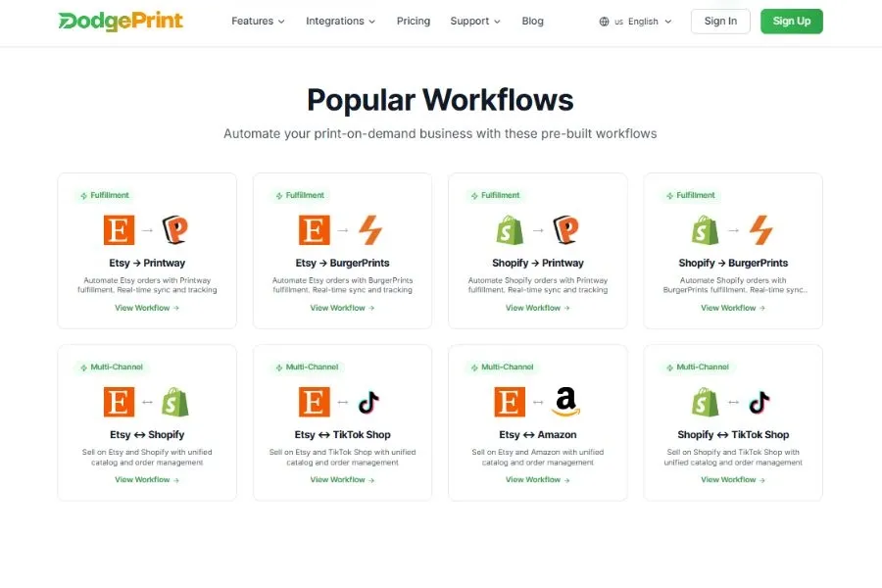View Workflow for Etsy ↔ Amazon
This screenshot has height=588, width=882.
point(537,480)
